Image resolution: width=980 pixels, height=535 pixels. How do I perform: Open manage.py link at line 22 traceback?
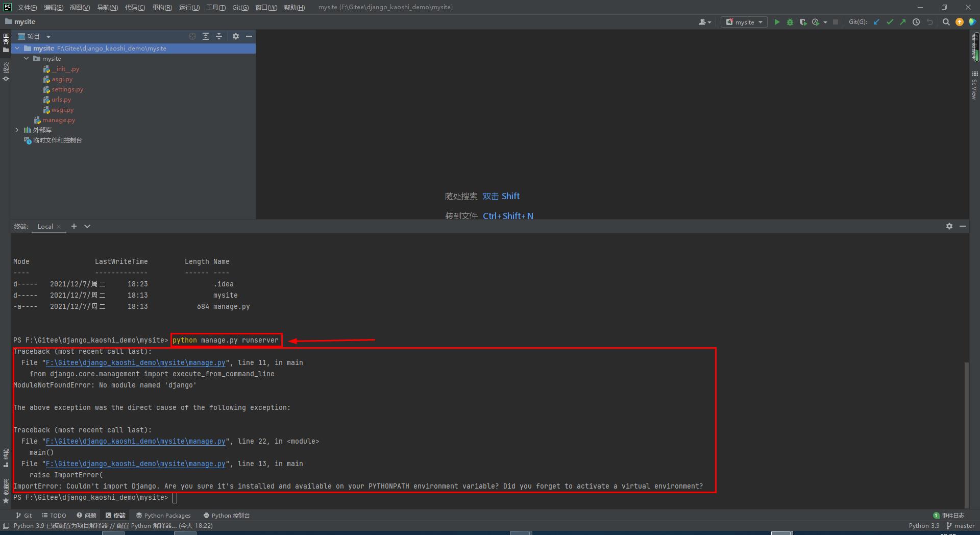click(x=135, y=441)
